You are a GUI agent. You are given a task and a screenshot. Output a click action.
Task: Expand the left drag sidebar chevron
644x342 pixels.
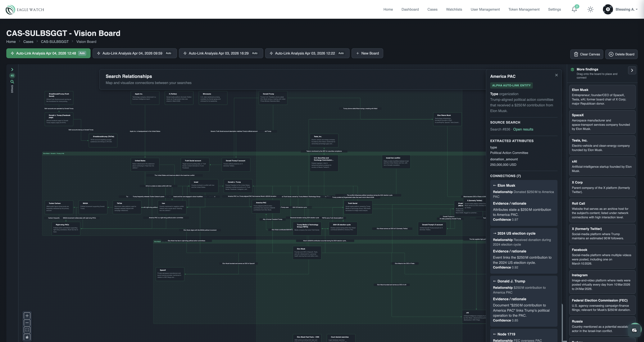pyautogui.click(x=12, y=69)
